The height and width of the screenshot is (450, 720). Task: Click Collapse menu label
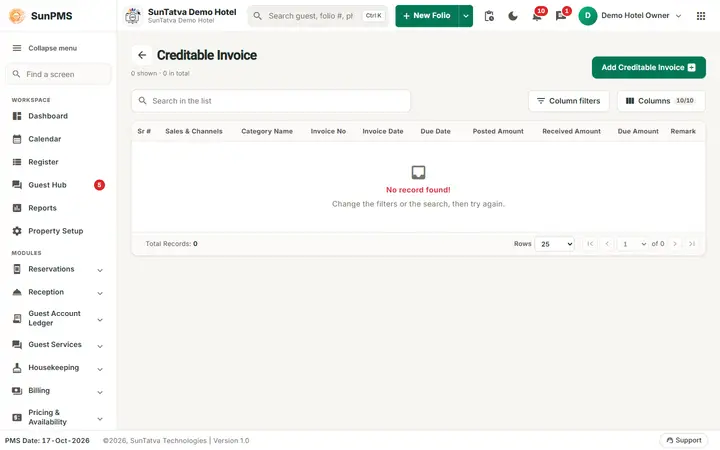52,48
